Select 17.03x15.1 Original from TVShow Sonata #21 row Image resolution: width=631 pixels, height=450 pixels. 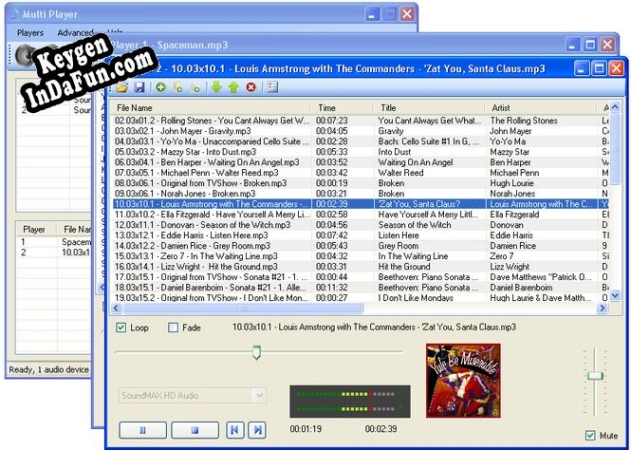pos(359,277)
